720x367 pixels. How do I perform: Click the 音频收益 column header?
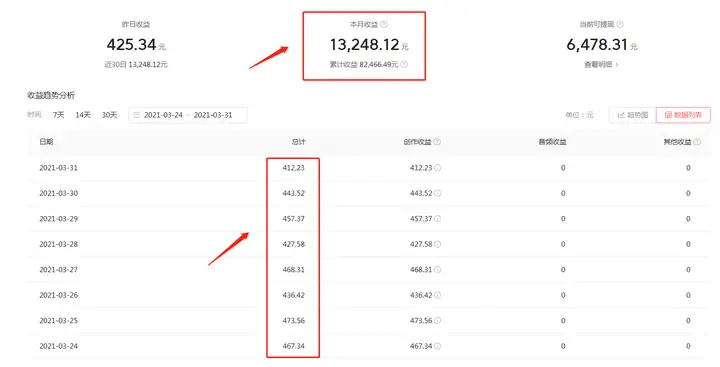552,142
